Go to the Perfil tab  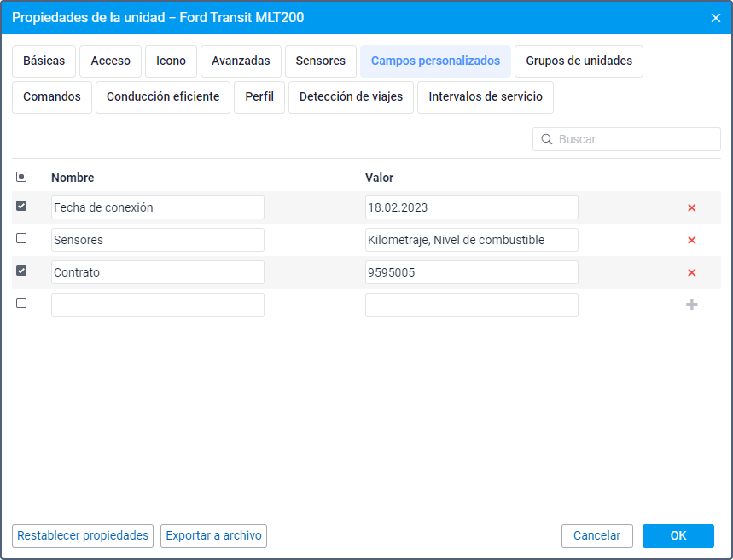click(259, 97)
